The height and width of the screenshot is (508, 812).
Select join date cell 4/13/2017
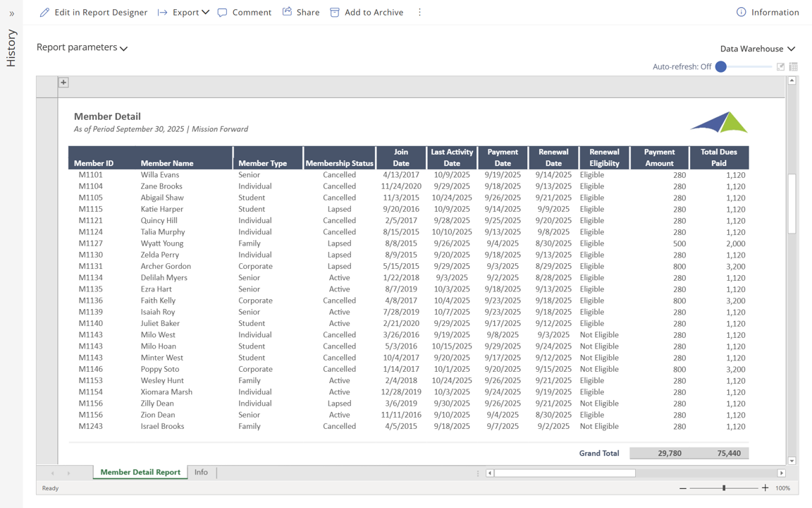click(401, 175)
